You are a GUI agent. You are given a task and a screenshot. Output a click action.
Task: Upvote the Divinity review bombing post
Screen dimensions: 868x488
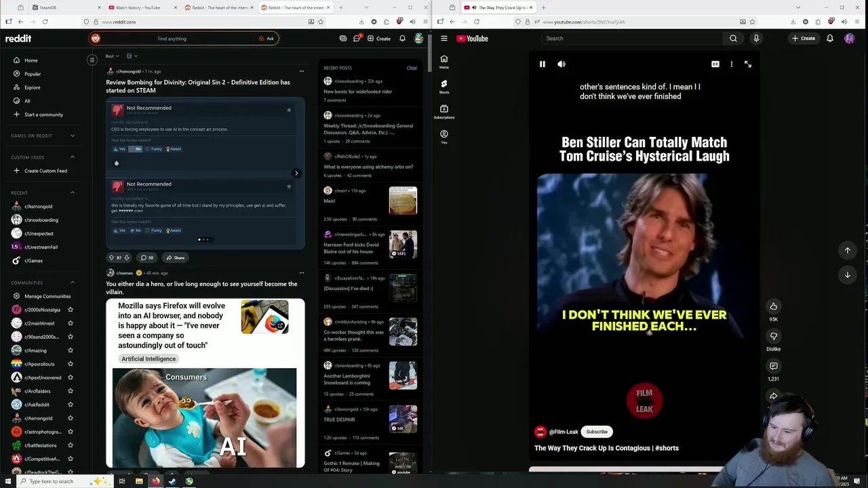tap(111, 258)
